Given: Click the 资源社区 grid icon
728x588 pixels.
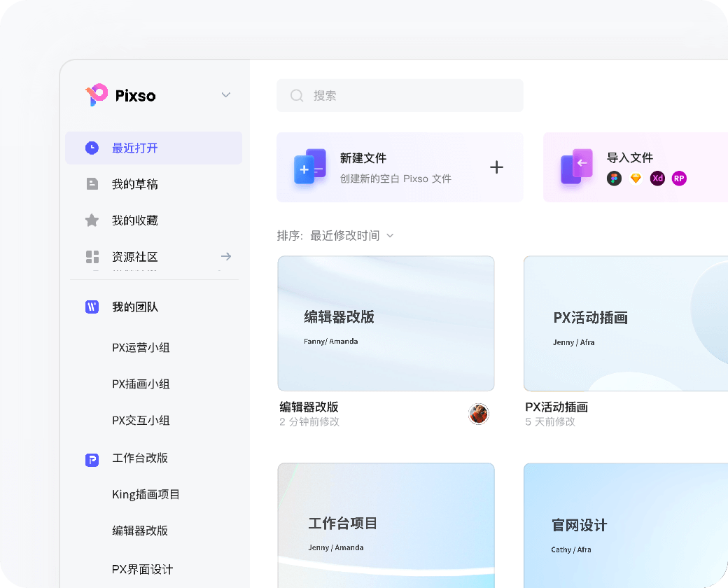Looking at the screenshot, I should 92,256.
